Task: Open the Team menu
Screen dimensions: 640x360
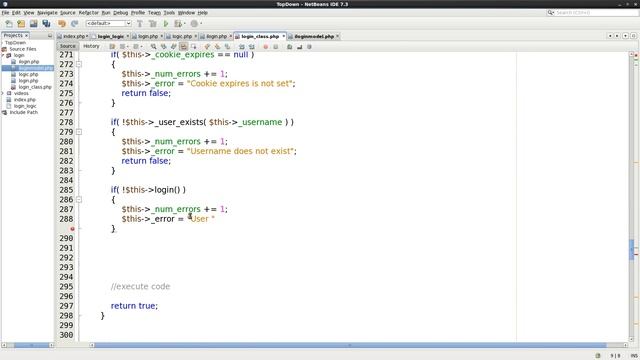Action: 154,13
